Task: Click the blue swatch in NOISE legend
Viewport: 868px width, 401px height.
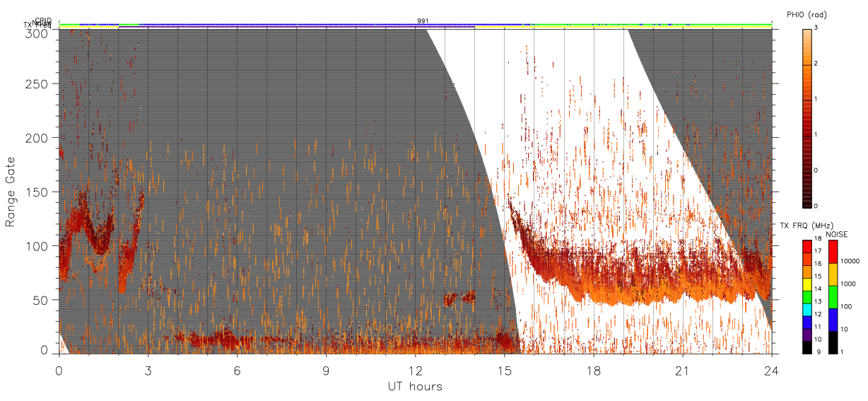Action: [833, 320]
